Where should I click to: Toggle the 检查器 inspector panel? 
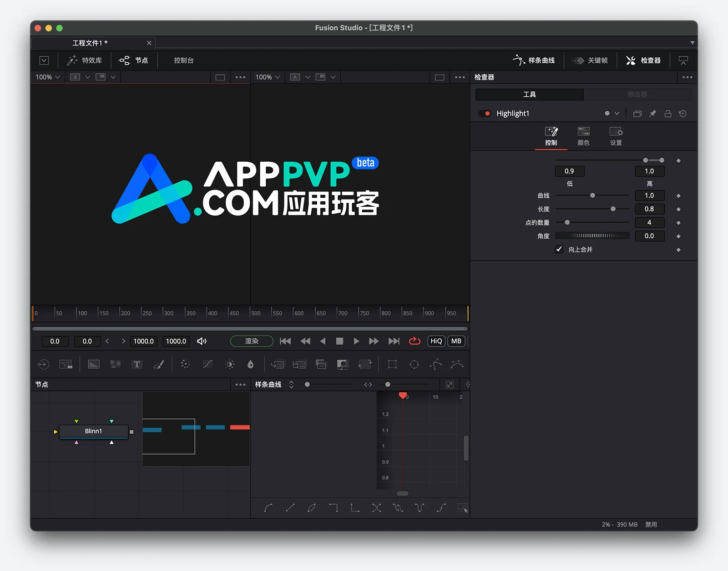coord(643,60)
